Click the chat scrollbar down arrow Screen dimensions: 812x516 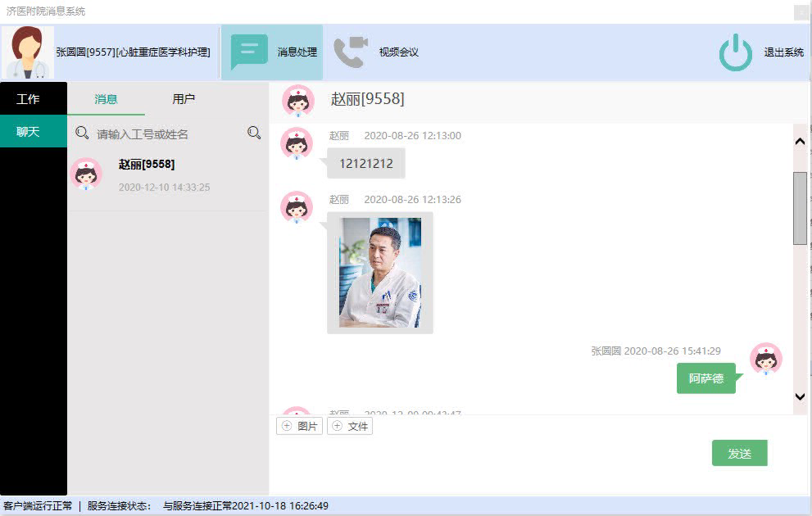(800, 396)
